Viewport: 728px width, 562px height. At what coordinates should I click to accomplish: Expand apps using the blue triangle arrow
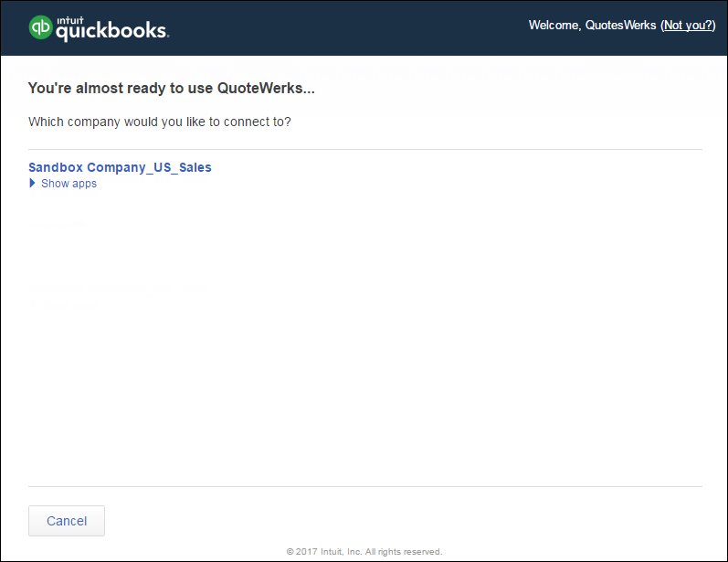(x=33, y=184)
